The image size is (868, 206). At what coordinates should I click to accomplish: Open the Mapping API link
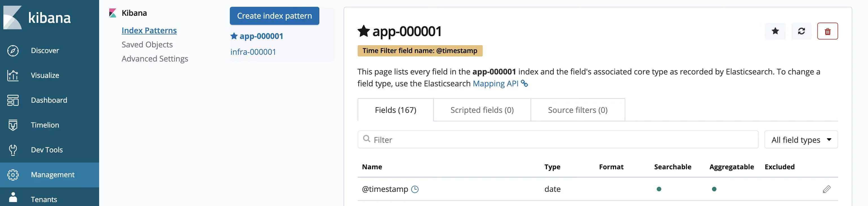click(495, 84)
